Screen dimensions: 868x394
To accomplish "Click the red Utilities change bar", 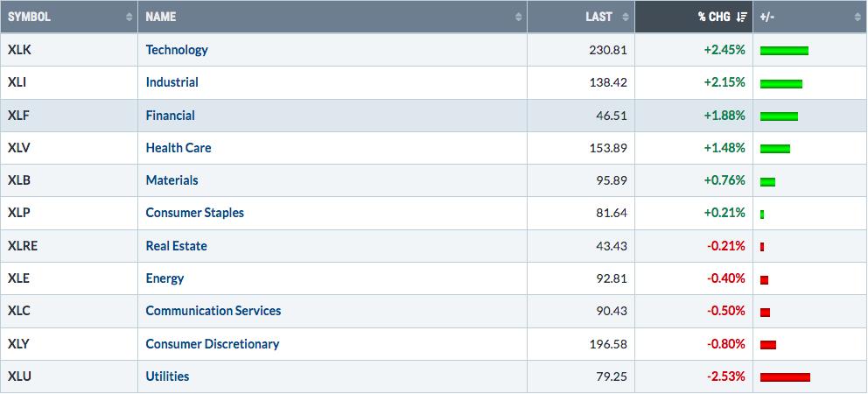I will pyautogui.click(x=785, y=377).
